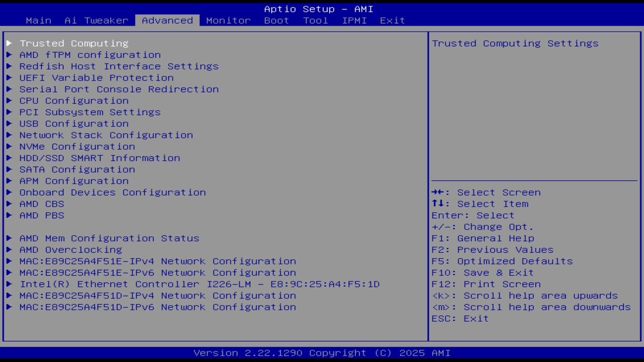
Task: Select CPU Configuration
Action: coord(74,101)
